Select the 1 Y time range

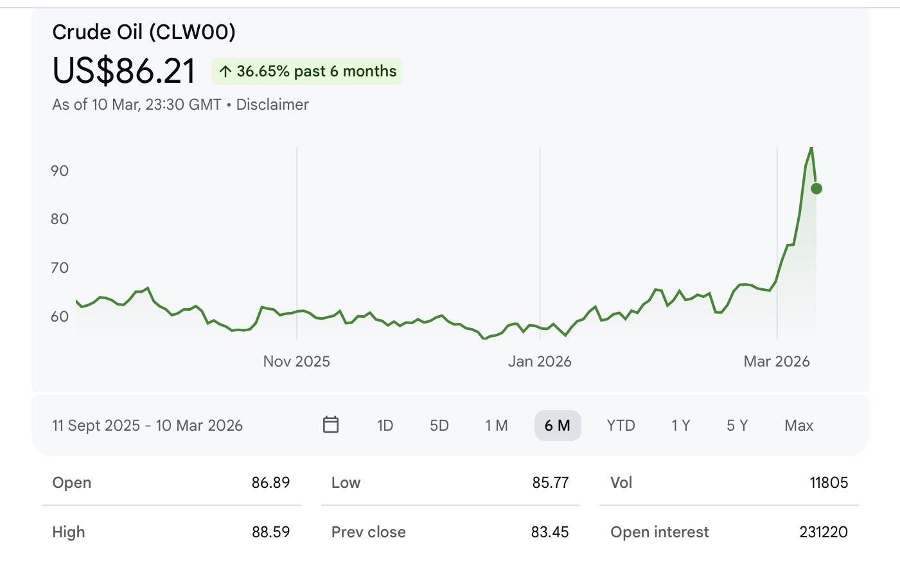(681, 426)
